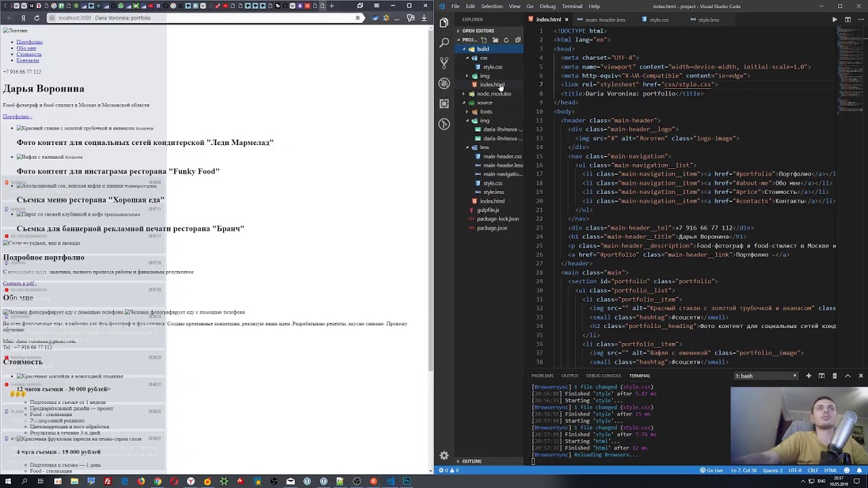Select the terminal 1: bash dropdown

coord(766,375)
